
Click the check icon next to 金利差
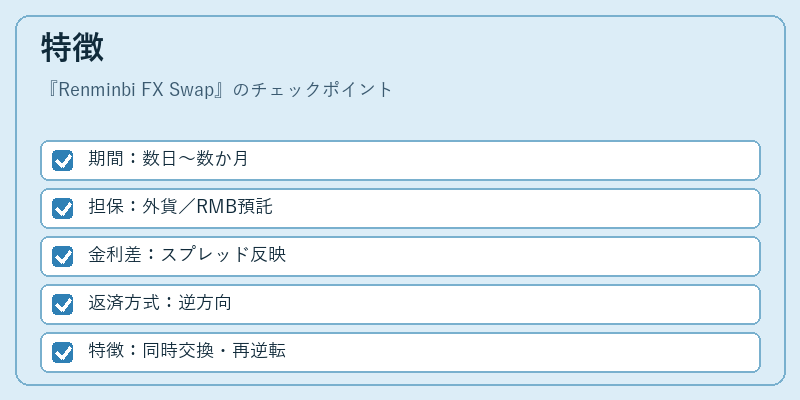point(62,256)
